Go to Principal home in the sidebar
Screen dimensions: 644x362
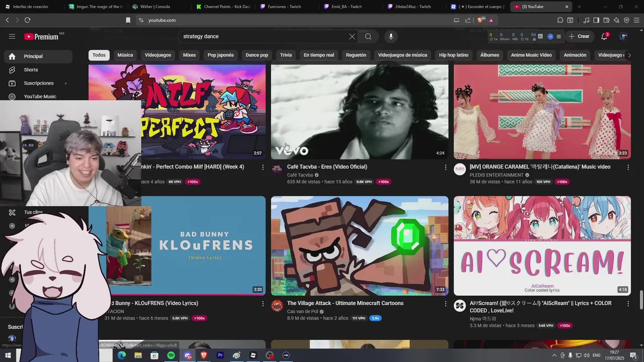coord(38,56)
